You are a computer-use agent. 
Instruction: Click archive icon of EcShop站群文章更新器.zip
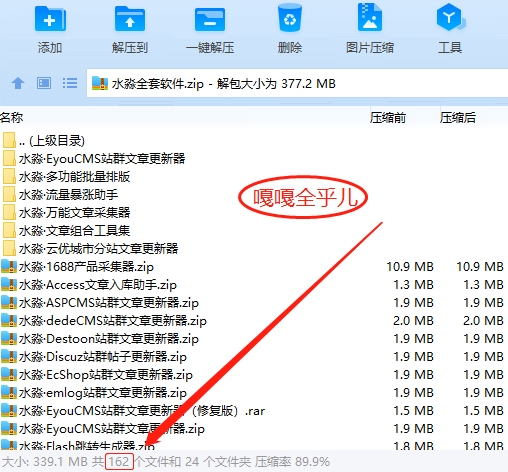[9, 374]
